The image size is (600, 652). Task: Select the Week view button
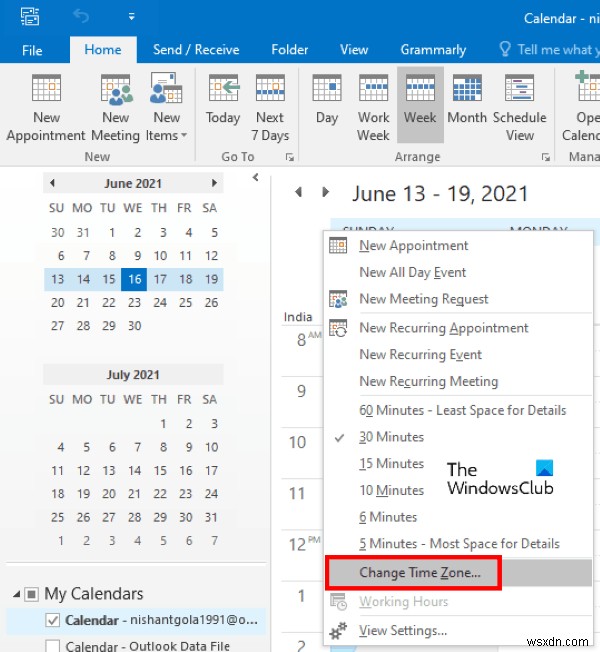pyautogui.click(x=420, y=105)
